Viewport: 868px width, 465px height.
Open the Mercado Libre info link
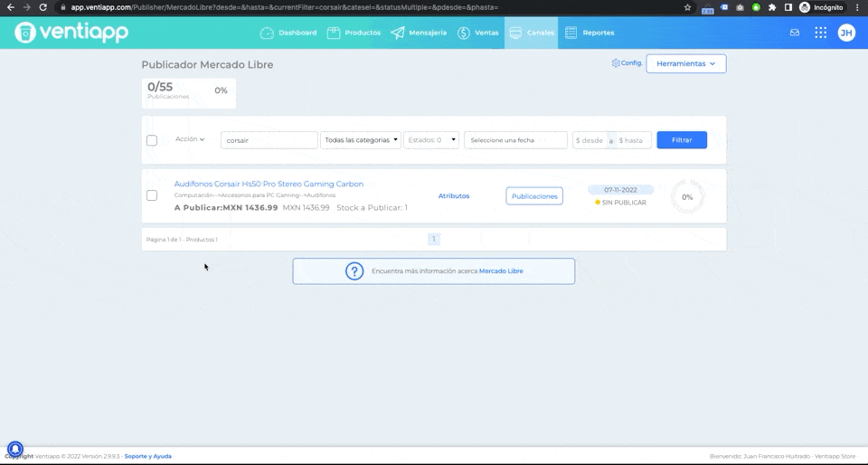pyautogui.click(x=500, y=271)
